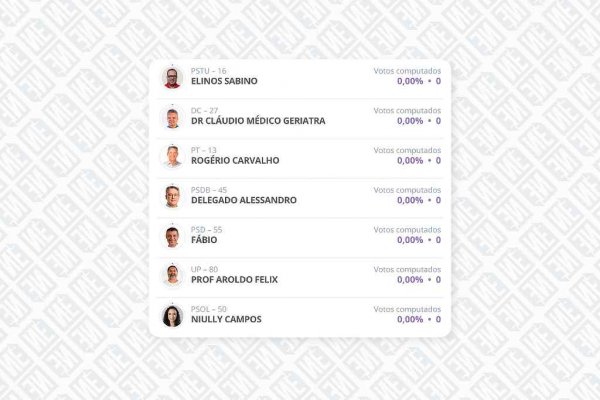Click the FÁBIO candidate name
600x400 pixels.
[204, 240]
